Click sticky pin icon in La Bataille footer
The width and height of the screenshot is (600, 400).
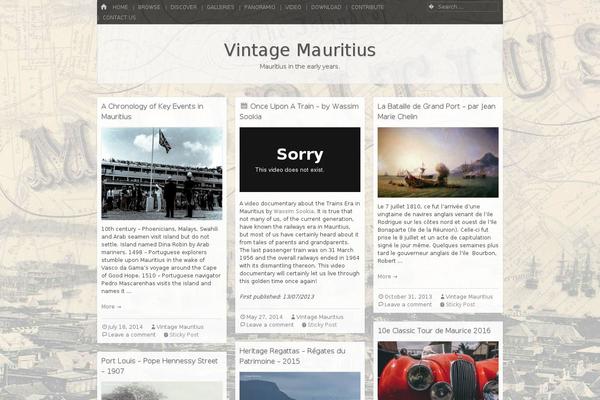pyautogui.click(x=442, y=304)
